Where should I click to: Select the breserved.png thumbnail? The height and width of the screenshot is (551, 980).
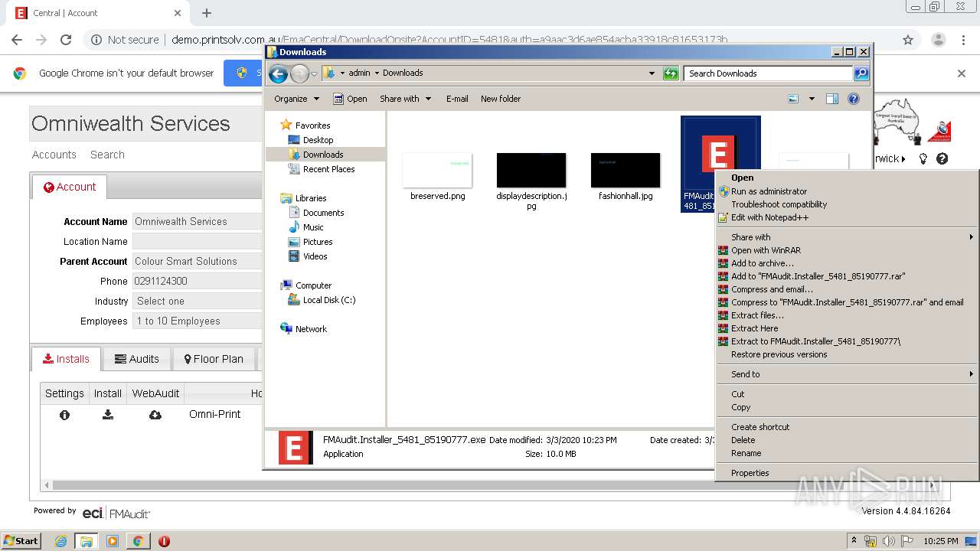point(437,170)
